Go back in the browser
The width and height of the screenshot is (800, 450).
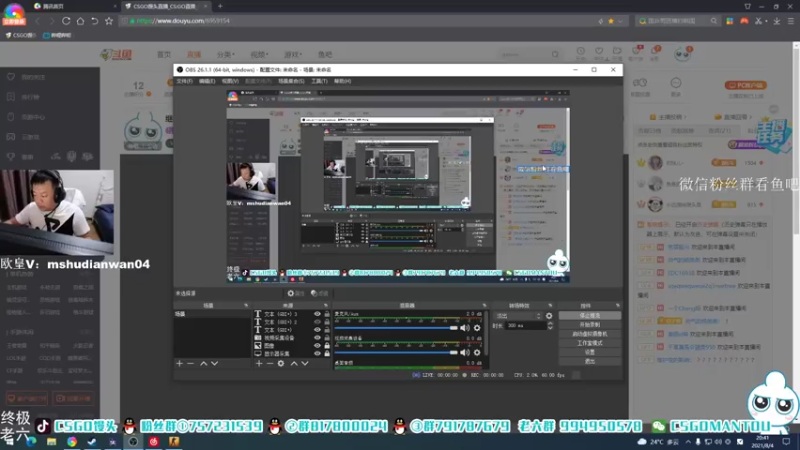coord(37,21)
